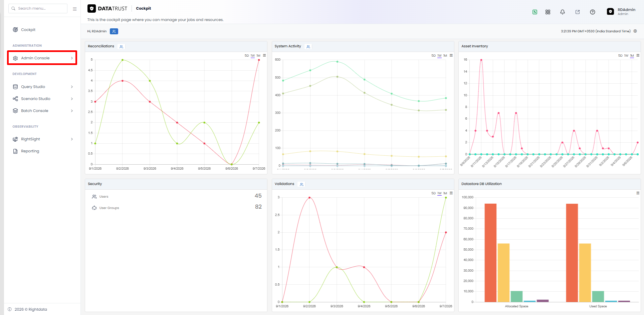Click the Batch Console layers icon
The height and width of the screenshot is (315, 644).
coord(15,111)
